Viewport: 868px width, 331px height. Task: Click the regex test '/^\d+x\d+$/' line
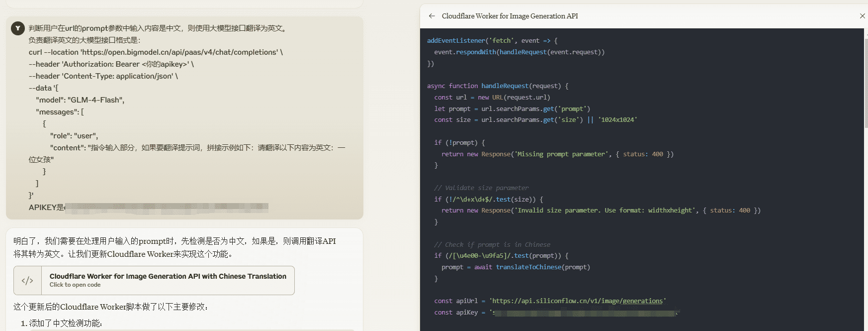(489, 199)
